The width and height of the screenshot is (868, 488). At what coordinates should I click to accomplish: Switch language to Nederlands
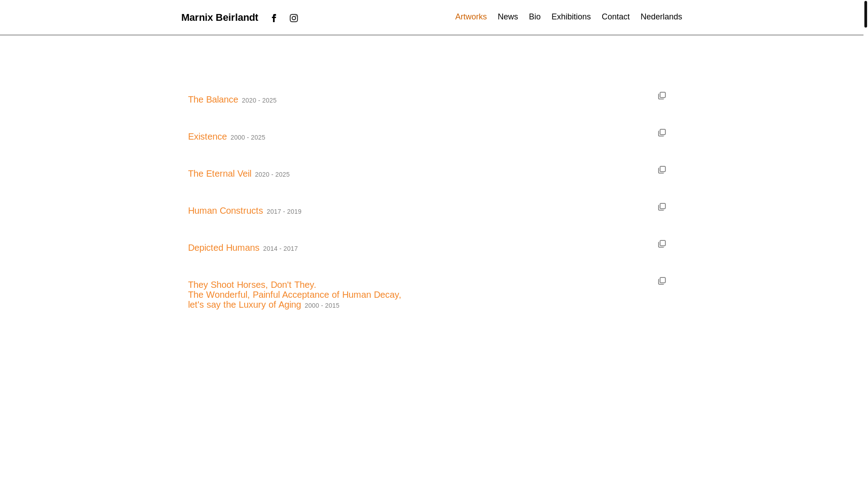click(x=661, y=17)
